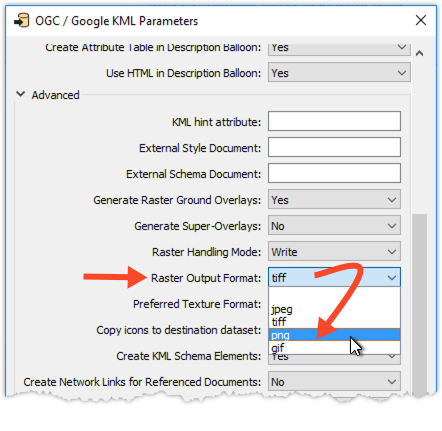Click the External Schema Document field
This screenshot has height=431, width=442.
(x=334, y=173)
